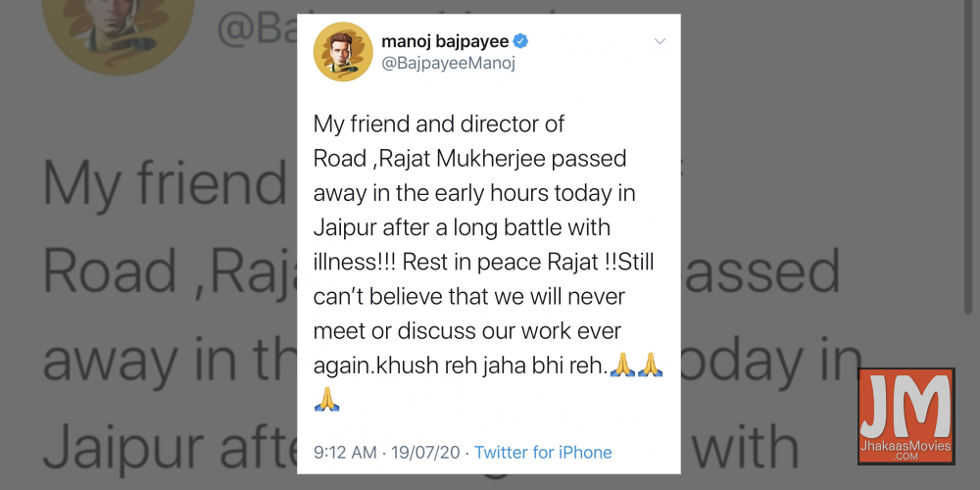Click the blue verified badge

(520, 42)
